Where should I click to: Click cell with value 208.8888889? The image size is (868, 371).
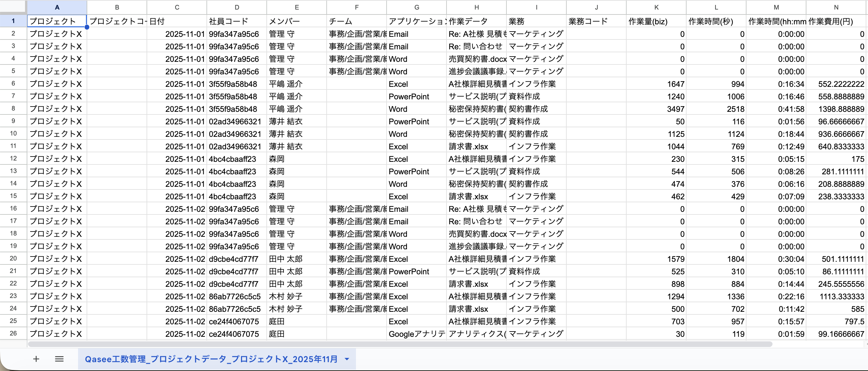(836, 184)
